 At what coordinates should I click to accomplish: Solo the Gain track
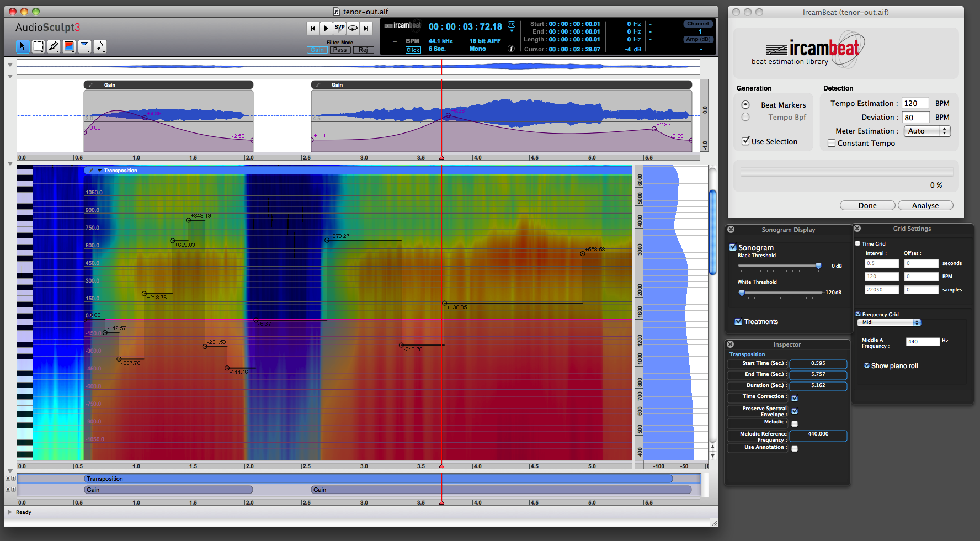pos(13,490)
